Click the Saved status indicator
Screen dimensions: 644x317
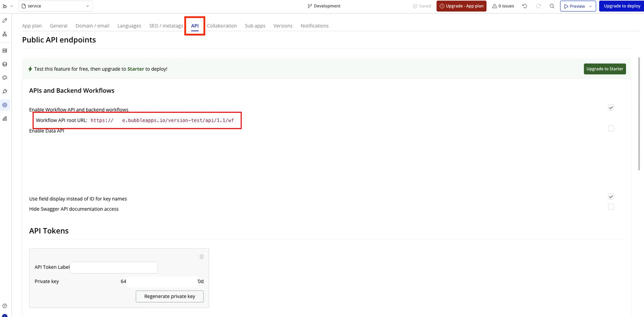(x=422, y=6)
